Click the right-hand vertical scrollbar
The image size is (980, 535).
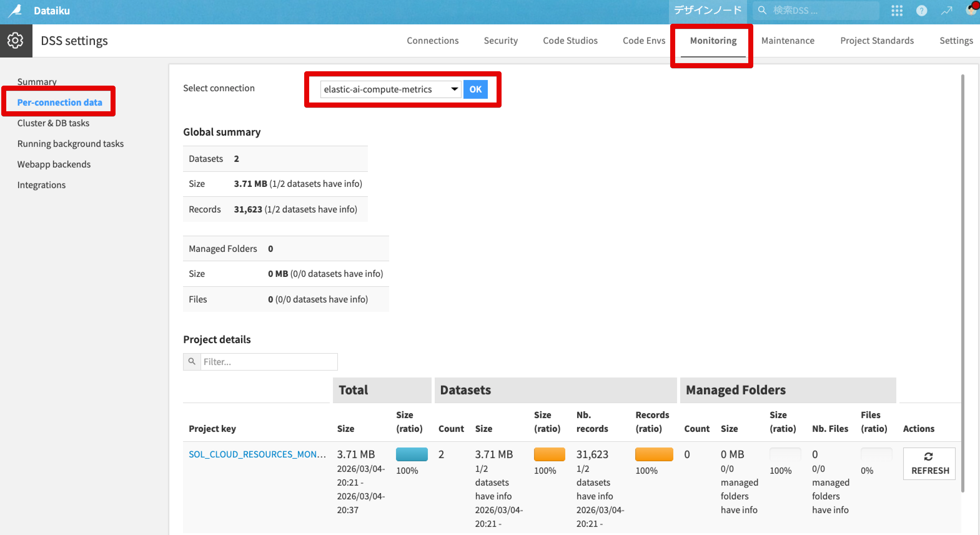click(x=963, y=282)
